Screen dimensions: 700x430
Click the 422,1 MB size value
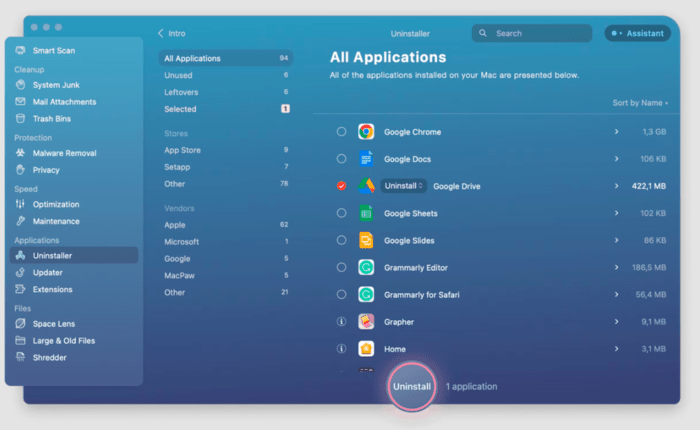(648, 186)
